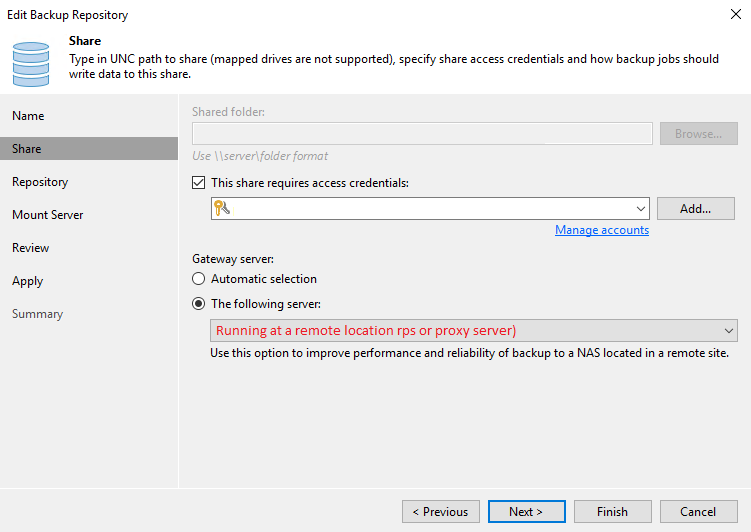Open the credentials account dropdown

tap(430, 208)
